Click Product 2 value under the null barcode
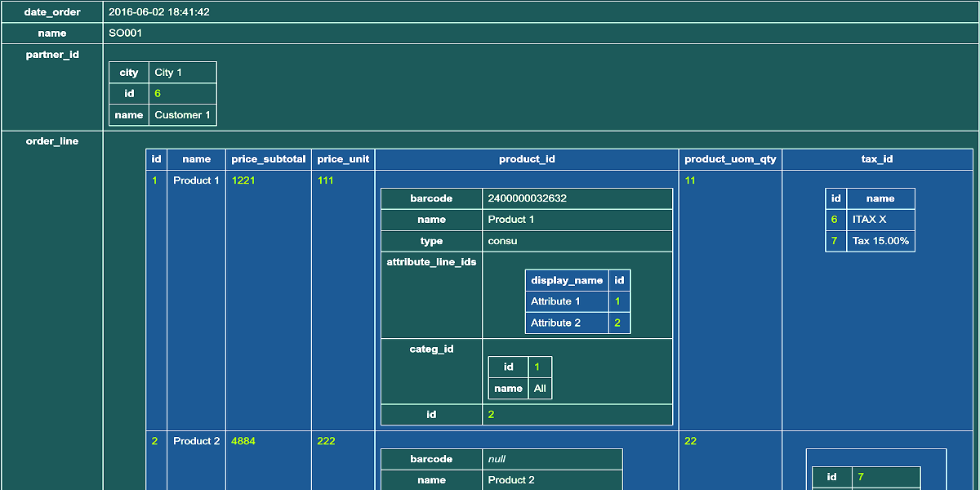980x490 pixels. [511, 480]
